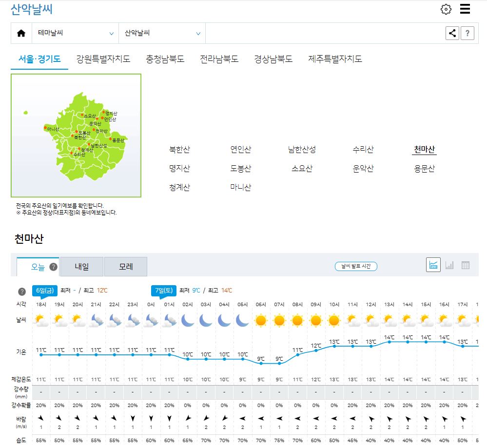
Task: Click the gray help icon above 시각 label
Action: (22, 292)
